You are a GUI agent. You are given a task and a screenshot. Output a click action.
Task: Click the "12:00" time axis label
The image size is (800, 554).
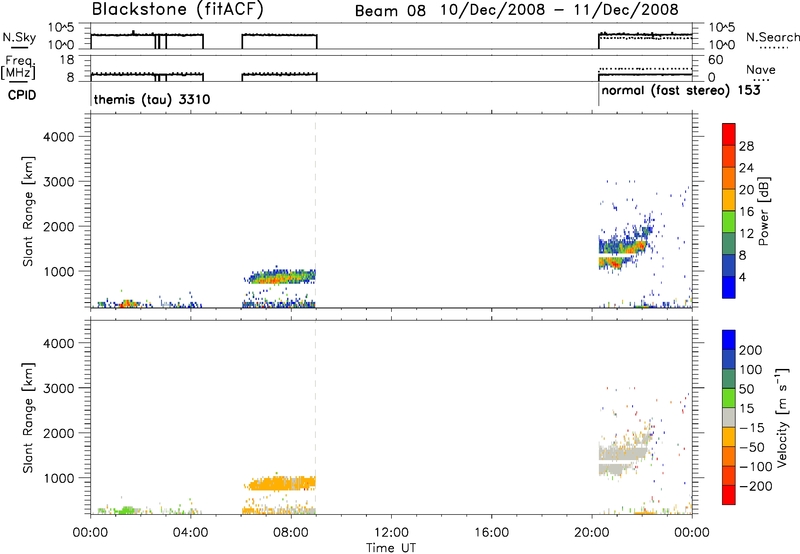coord(391,533)
